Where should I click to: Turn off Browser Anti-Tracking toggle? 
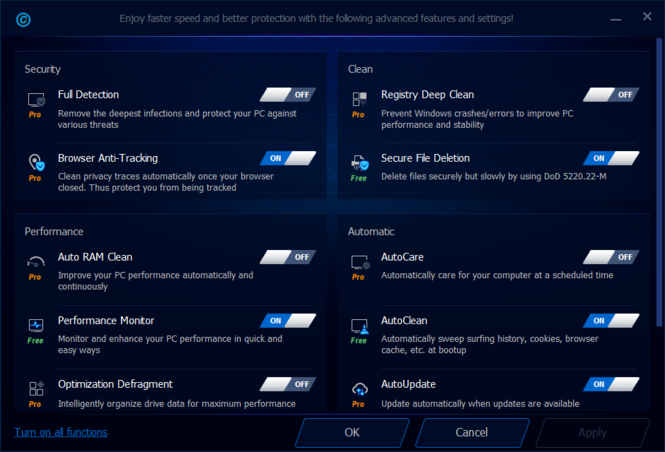point(288,158)
